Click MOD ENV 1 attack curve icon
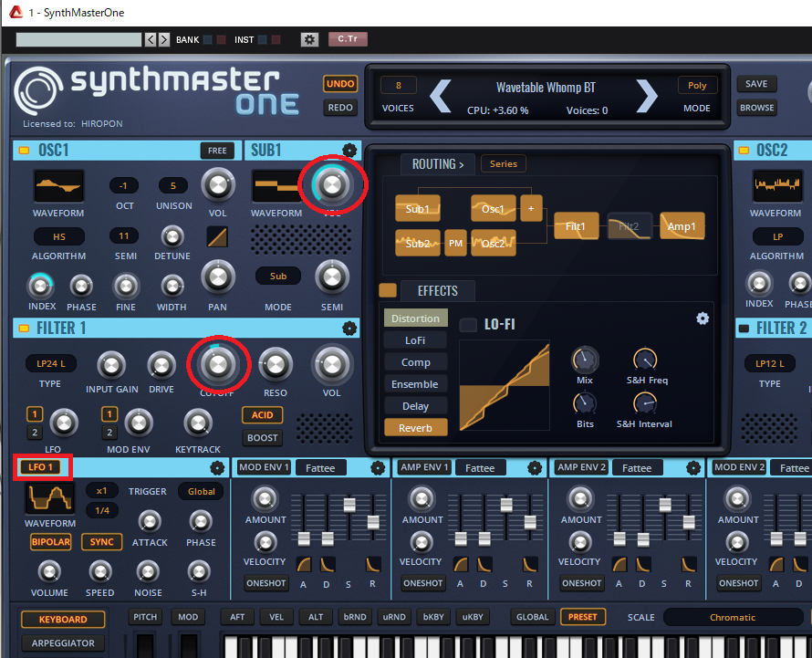This screenshot has height=658, width=812. click(x=304, y=564)
